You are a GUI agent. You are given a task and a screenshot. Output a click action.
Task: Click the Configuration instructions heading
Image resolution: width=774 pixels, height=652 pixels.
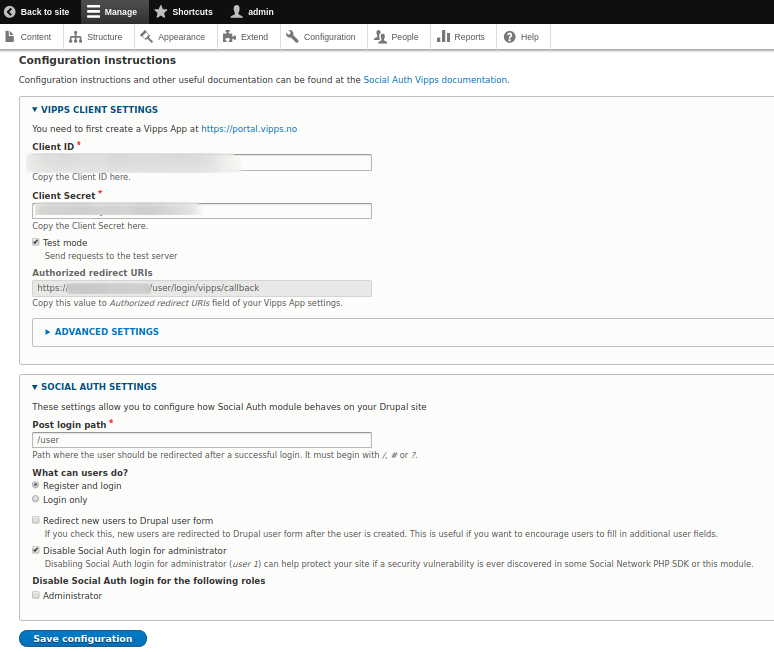pyautogui.click(x=97, y=60)
